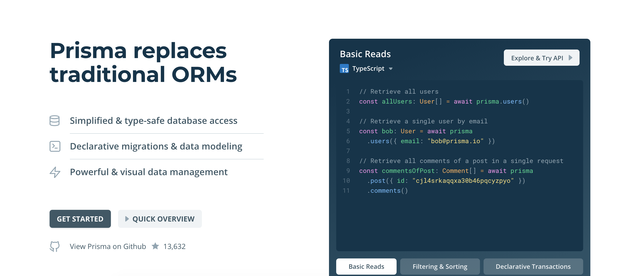The width and height of the screenshot is (644, 276).
Task: Click the TS TypeScript logo icon
Action: pos(344,69)
